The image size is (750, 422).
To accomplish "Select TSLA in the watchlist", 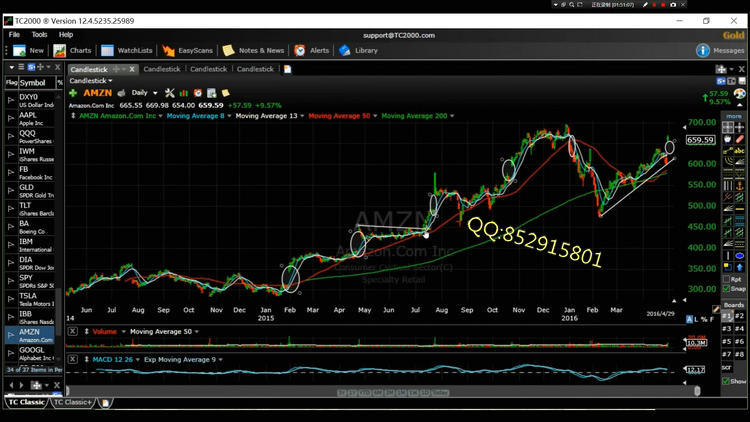I will (30, 296).
